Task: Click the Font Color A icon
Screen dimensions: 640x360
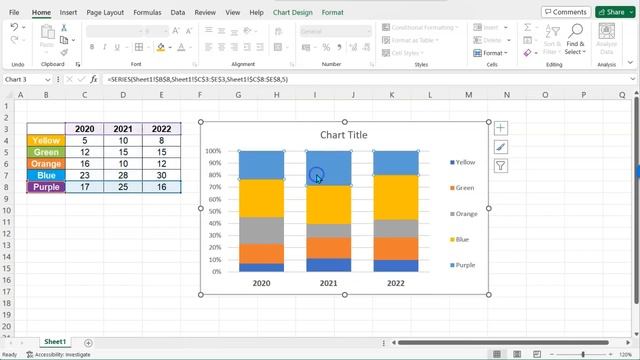Action: coord(181,47)
